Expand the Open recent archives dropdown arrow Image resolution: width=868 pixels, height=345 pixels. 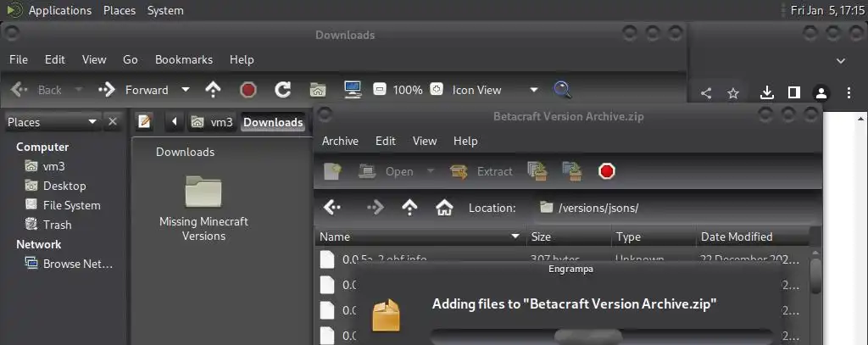click(430, 171)
